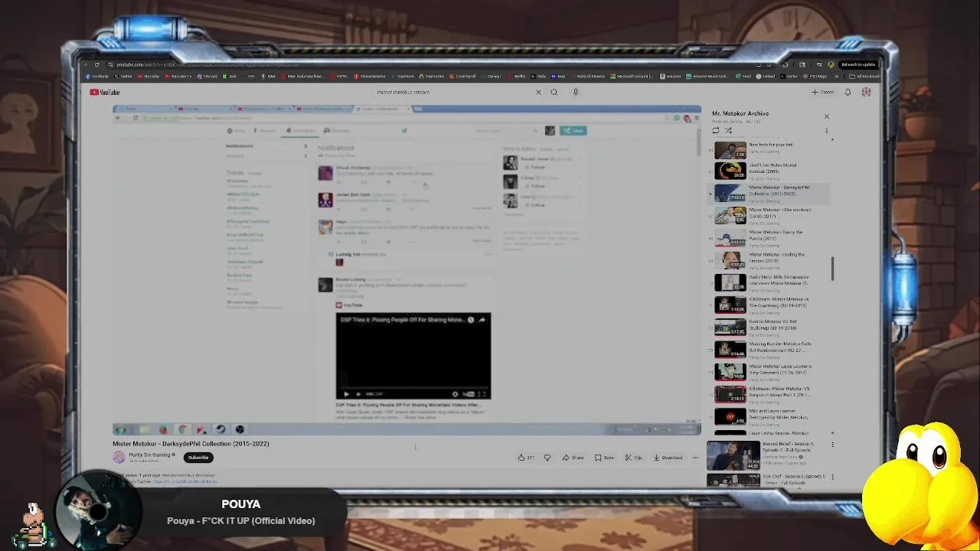980x551 pixels.
Task: Play "Jim81Jim Hates Mortal Kombat" from playlist
Action: pos(769,170)
